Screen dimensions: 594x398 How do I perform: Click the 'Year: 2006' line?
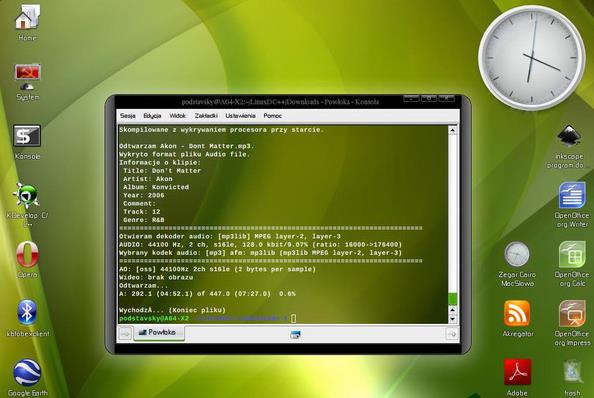144,195
